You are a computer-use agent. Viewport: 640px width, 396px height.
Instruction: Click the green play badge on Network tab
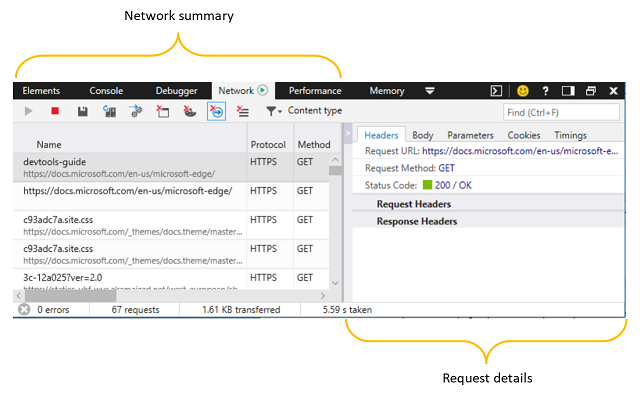[263, 90]
